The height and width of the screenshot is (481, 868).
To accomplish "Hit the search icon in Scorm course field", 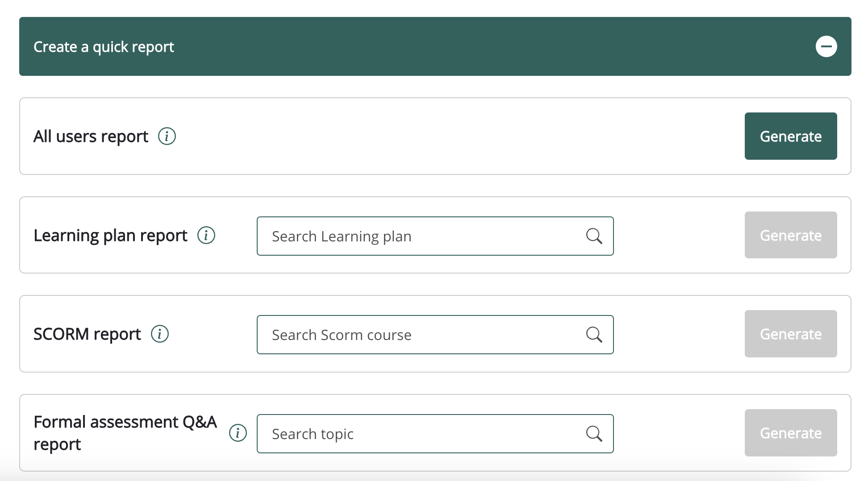I will [594, 335].
